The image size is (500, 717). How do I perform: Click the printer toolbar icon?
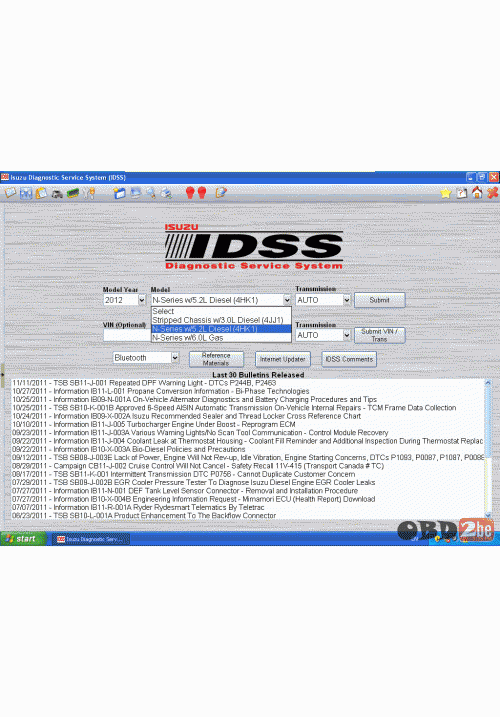(166, 193)
